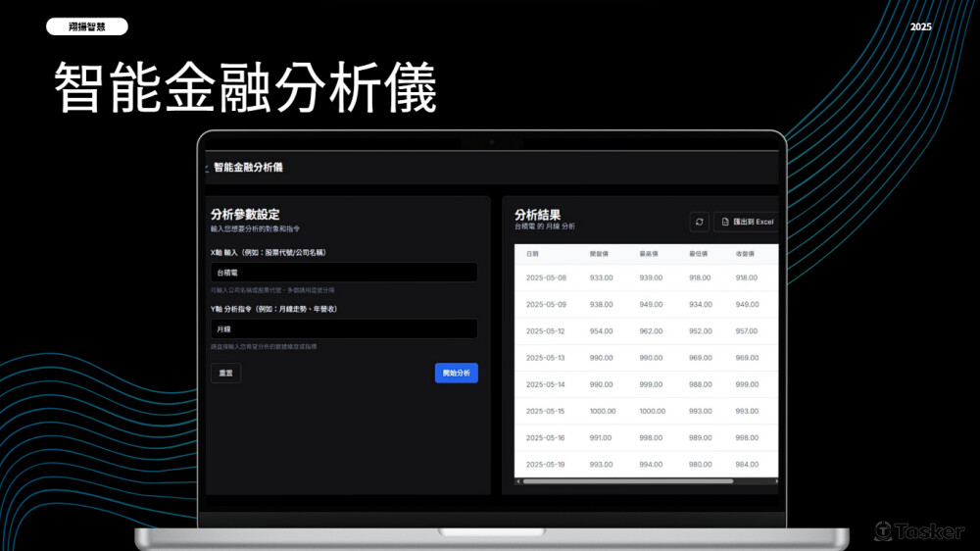Click the right arrow of the table scrollbar
The image size is (980, 551).
(776, 481)
